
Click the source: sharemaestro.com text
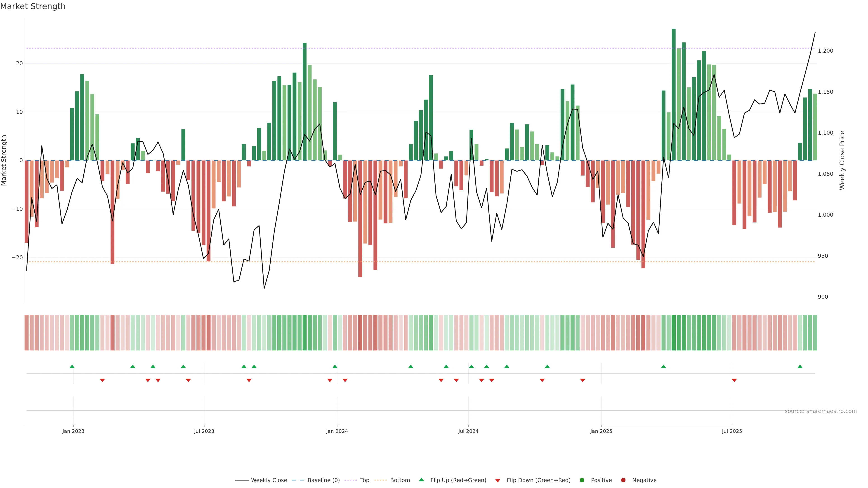[821, 411]
